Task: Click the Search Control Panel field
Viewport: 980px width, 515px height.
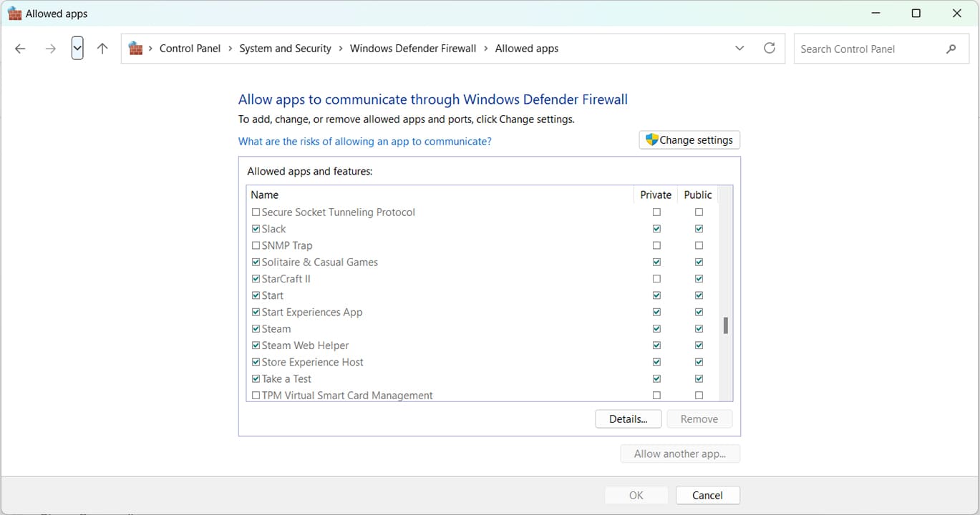Action: (x=866, y=49)
